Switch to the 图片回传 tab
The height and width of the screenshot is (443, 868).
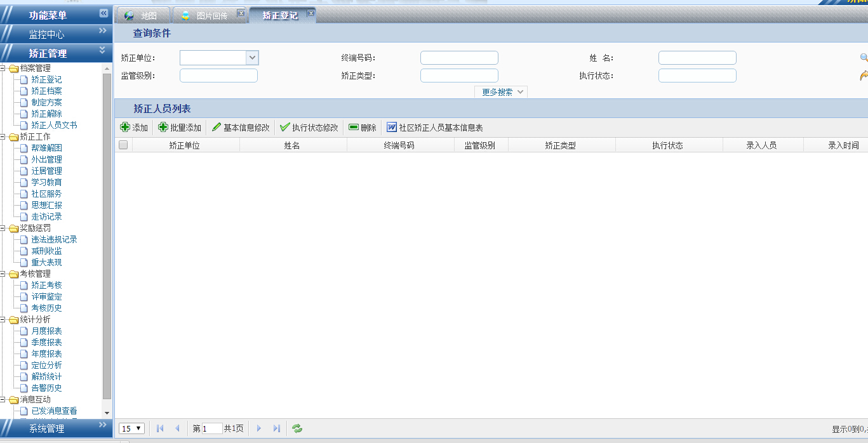[x=210, y=15]
